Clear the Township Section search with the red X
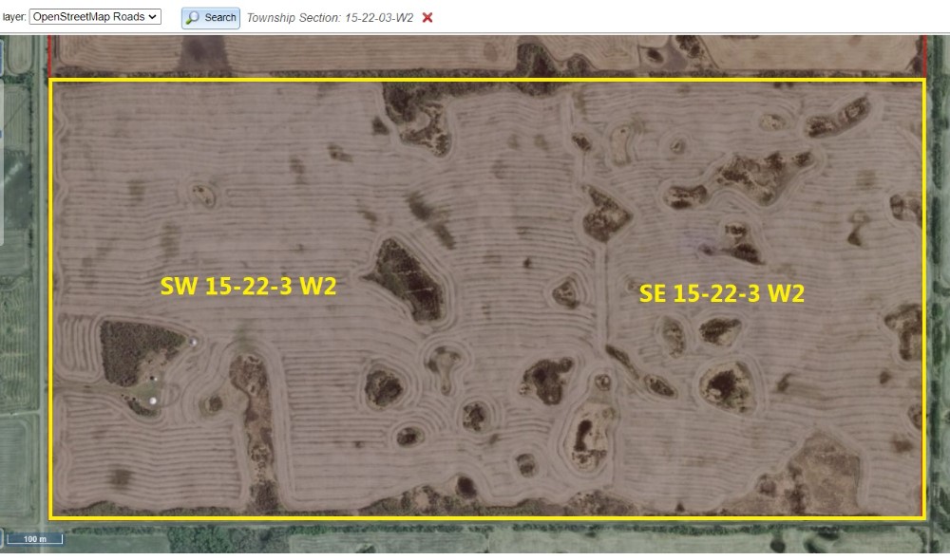The width and height of the screenshot is (950, 560). (x=427, y=17)
